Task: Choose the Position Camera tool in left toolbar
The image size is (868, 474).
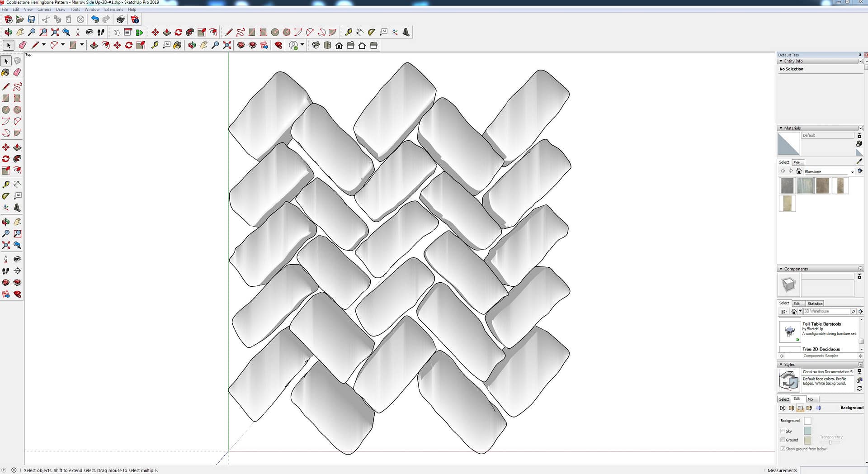Action: [6, 259]
